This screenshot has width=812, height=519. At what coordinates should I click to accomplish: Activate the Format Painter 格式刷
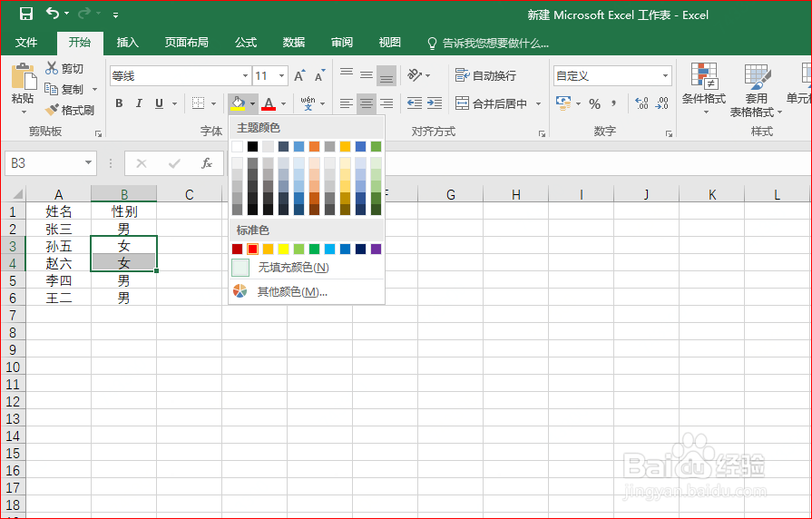point(70,110)
